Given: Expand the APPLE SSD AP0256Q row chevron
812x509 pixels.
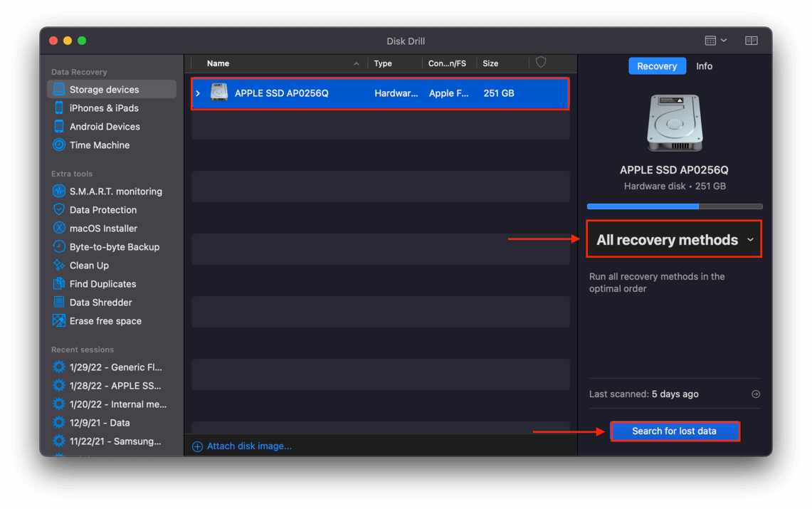Looking at the screenshot, I should tap(198, 93).
